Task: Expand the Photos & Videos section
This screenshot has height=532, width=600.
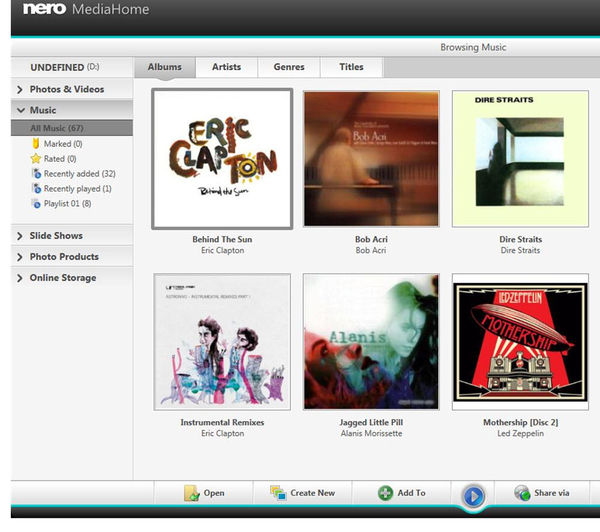Action: pos(20,90)
